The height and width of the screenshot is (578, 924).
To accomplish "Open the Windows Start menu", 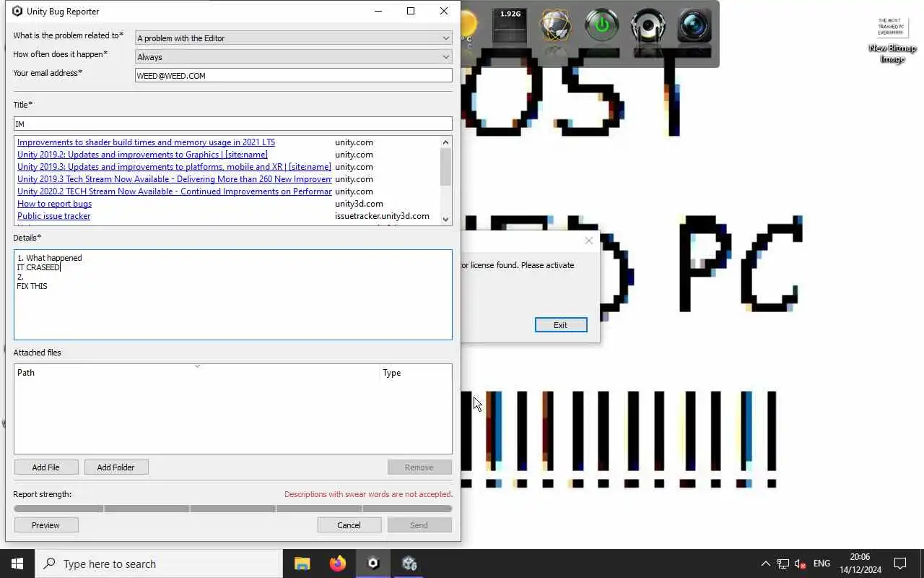I will tap(17, 564).
